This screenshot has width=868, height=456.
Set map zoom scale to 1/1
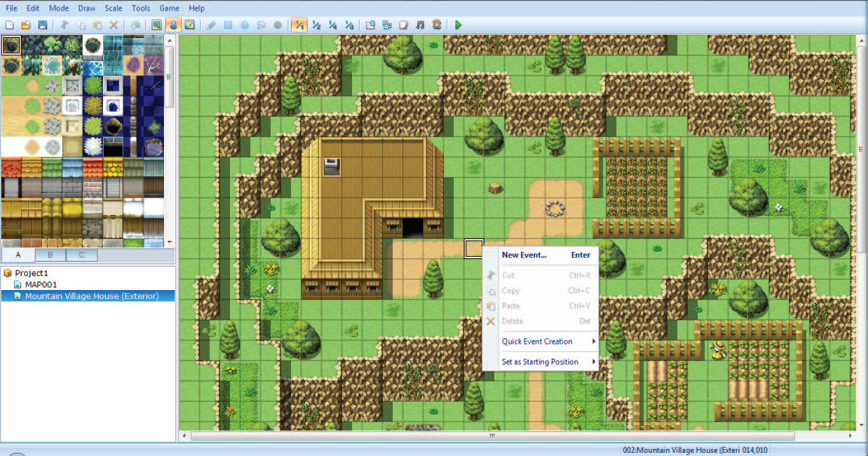point(299,25)
